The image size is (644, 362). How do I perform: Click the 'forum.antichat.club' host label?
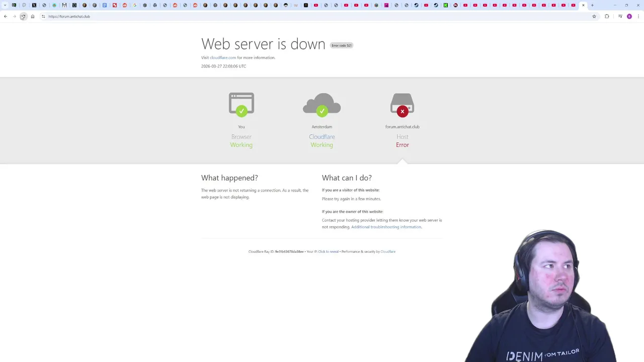coord(403,127)
